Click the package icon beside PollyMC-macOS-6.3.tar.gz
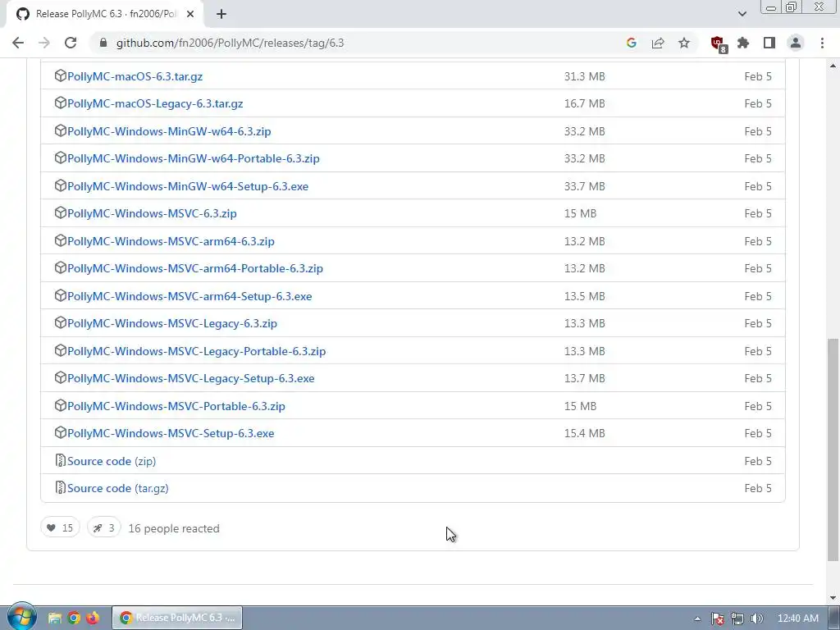Image resolution: width=840 pixels, height=630 pixels. click(61, 75)
